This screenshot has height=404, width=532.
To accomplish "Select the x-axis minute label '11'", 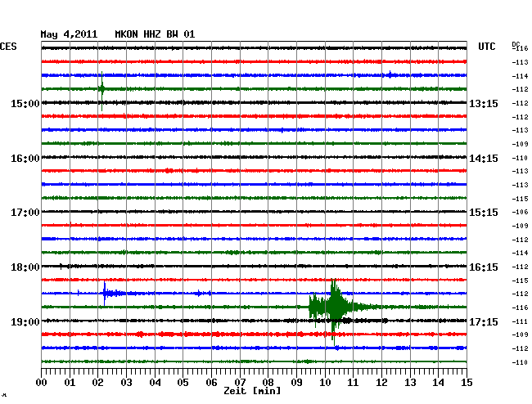I will tap(353, 382).
